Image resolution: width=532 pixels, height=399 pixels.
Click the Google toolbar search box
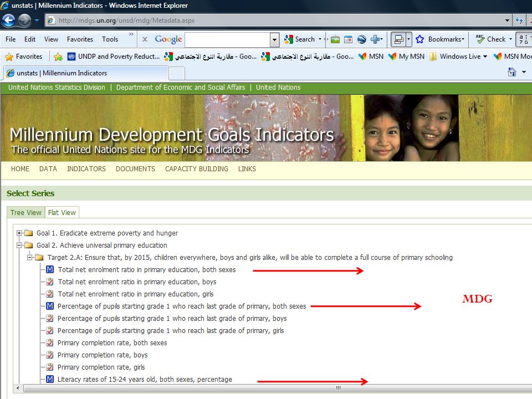click(x=228, y=40)
